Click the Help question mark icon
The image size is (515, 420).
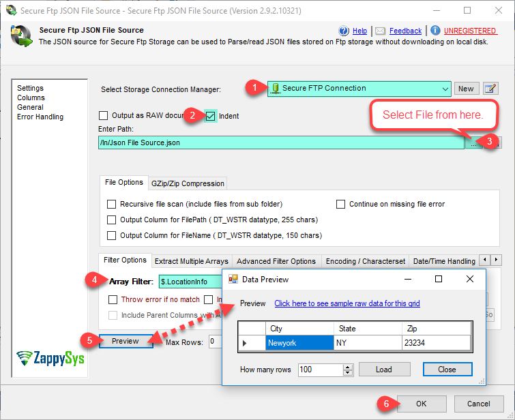pos(344,31)
